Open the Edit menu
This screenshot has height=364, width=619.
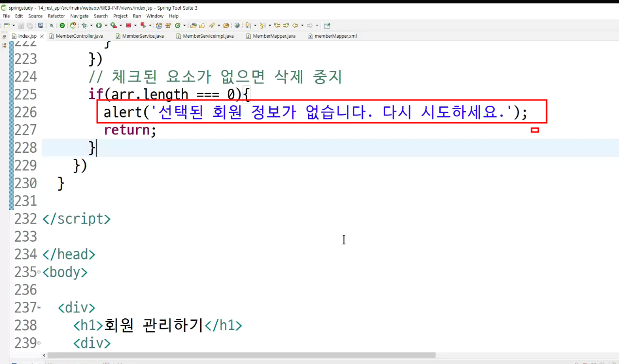(x=19, y=16)
